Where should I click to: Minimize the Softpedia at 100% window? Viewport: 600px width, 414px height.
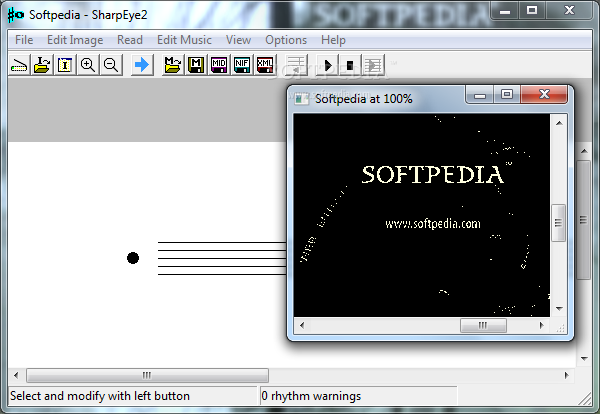click(480, 95)
